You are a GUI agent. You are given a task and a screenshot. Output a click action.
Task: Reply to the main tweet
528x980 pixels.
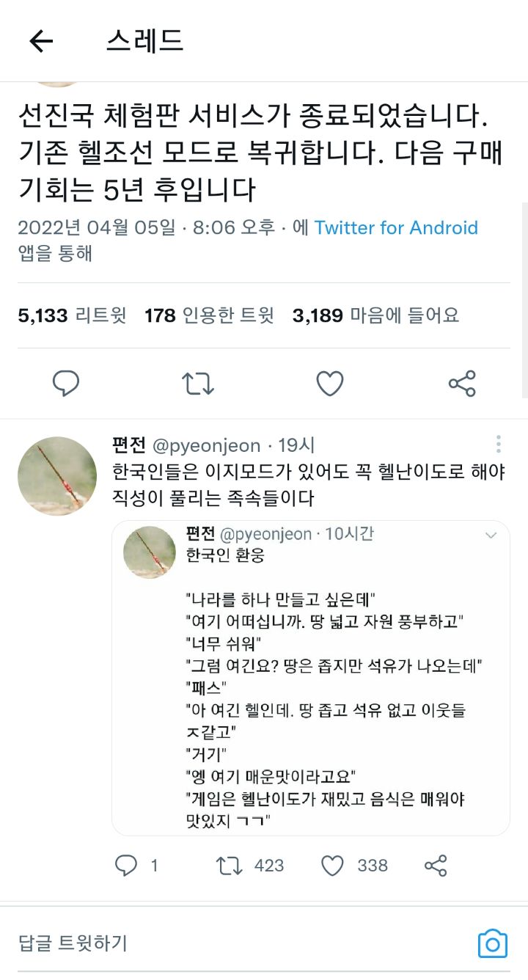pos(66,383)
